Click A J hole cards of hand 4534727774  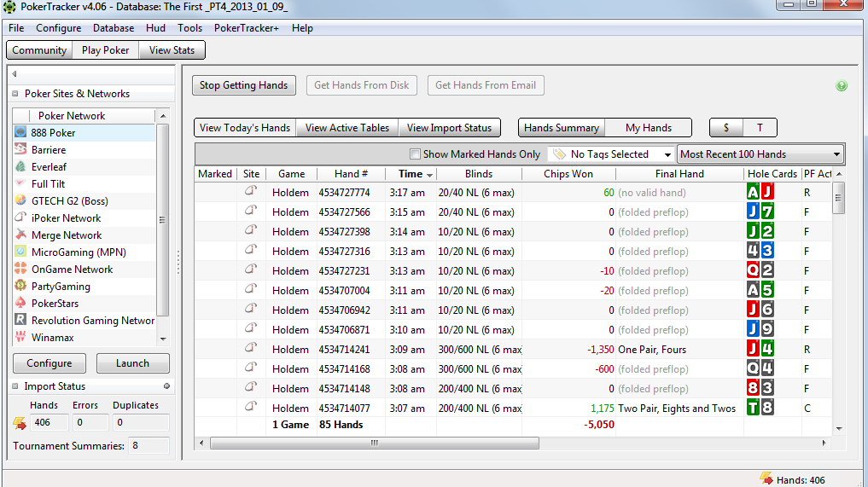tap(760, 192)
